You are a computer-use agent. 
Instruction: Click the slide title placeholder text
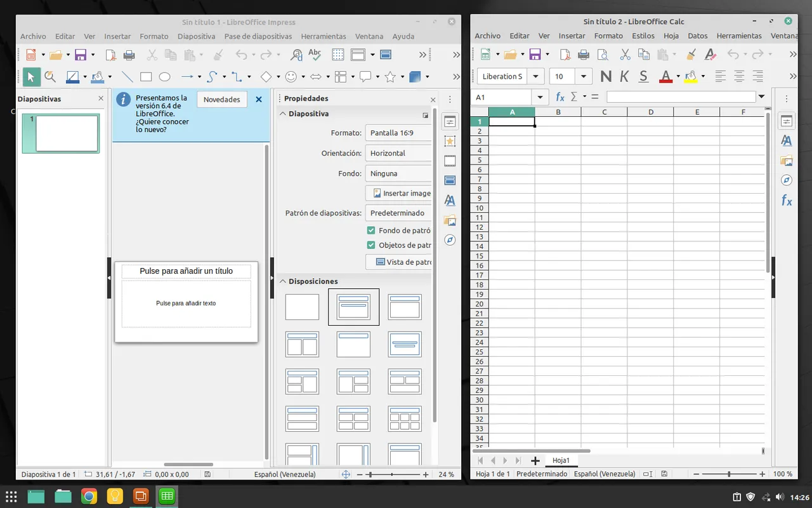(187, 271)
